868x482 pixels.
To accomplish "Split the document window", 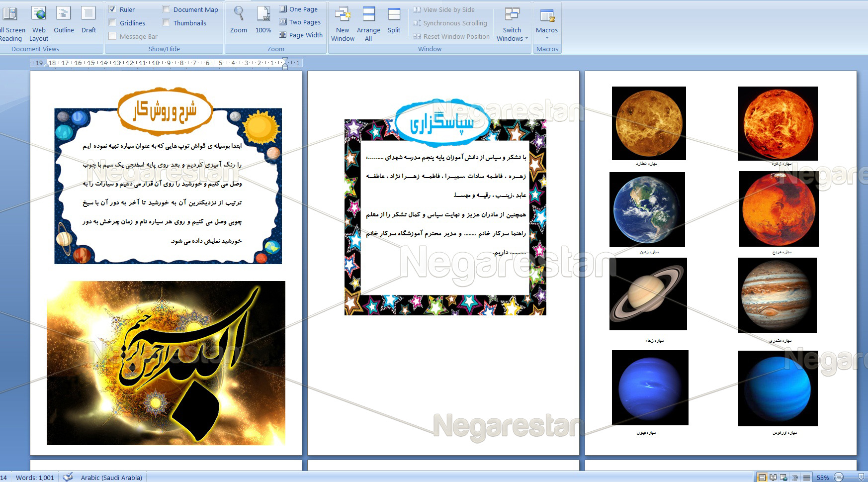I will pos(394,20).
